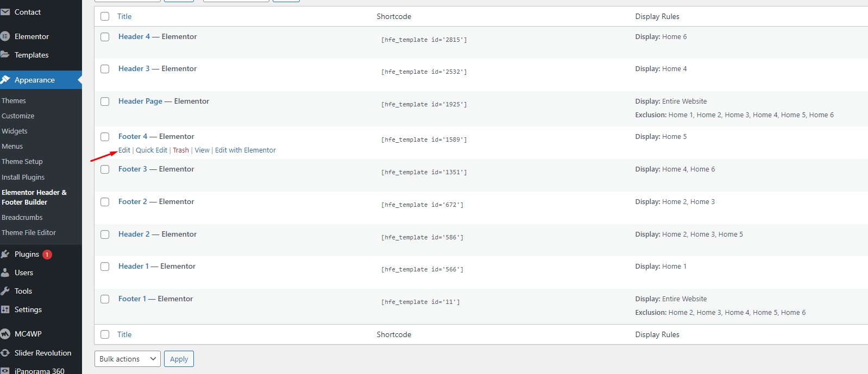Select the Footer 3 row checkbox
The image size is (868, 374).
point(105,169)
